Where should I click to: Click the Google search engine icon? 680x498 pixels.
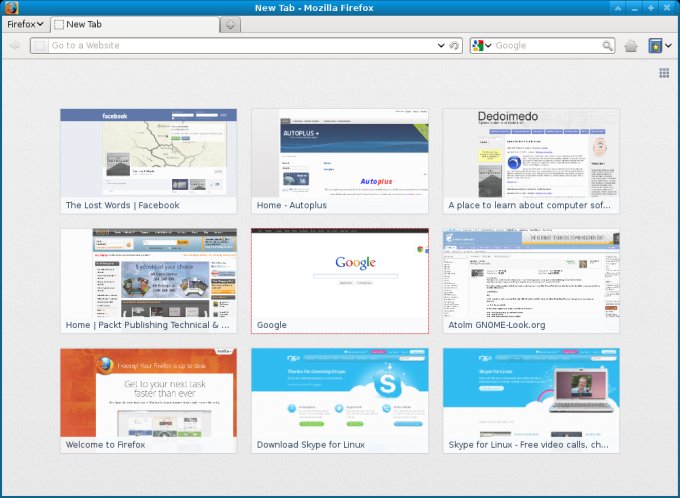pos(478,46)
